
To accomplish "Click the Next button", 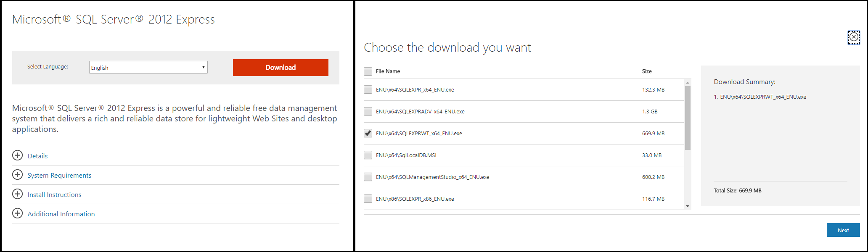I will (x=843, y=230).
